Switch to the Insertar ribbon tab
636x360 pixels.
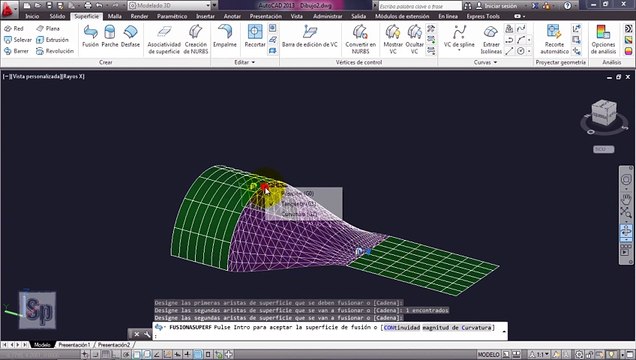[205, 16]
